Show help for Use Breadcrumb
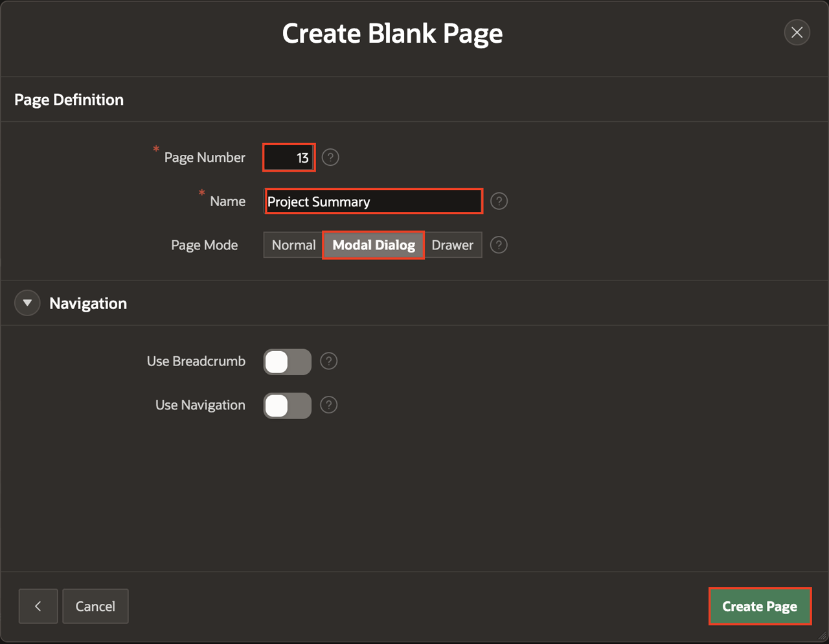Image resolution: width=829 pixels, height=644 pixels. (x=329, y=362)
